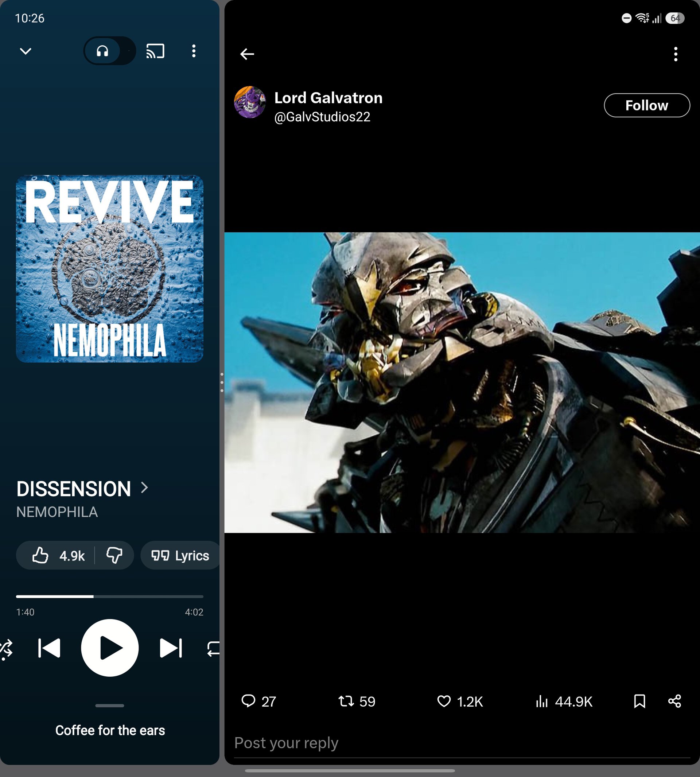Repost using the 59 retweet icon

coord(357,701)
